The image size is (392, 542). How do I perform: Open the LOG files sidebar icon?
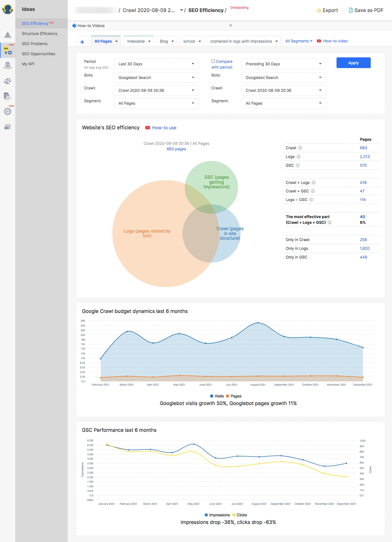point(8,96)
